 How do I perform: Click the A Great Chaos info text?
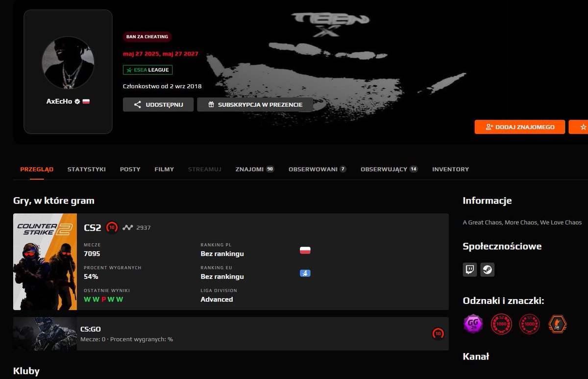tap(522, 223)
